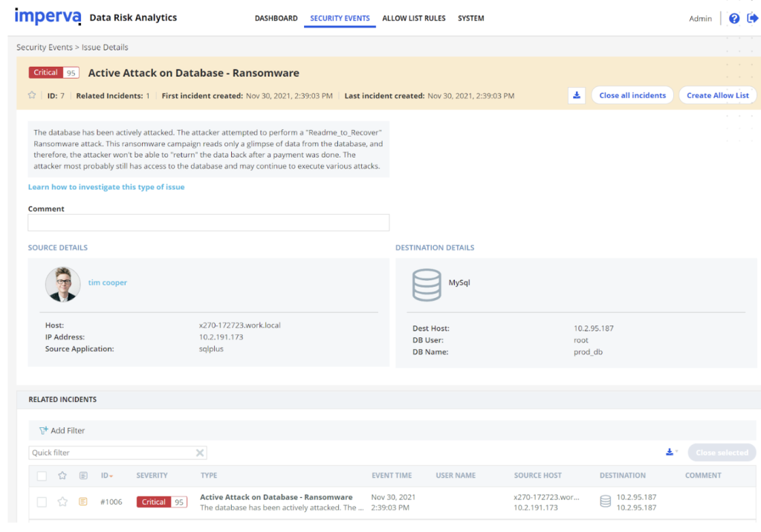Click the star column header icon
This screenshot has width=761, height=532.
click(x=62, y=476)
